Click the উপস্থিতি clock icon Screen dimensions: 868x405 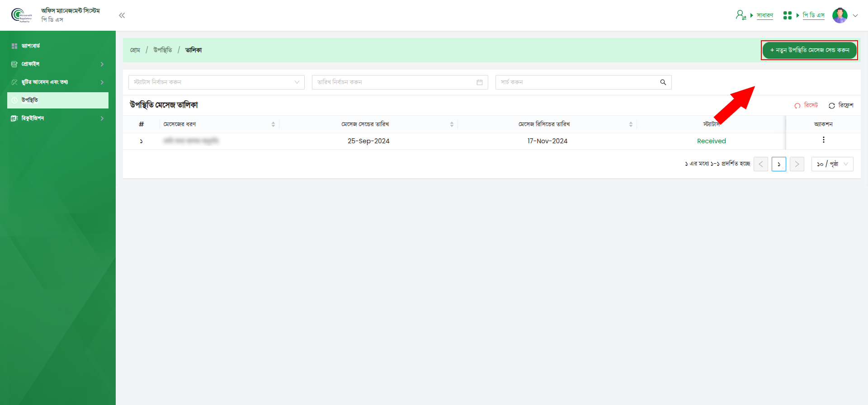pos(14,100)
